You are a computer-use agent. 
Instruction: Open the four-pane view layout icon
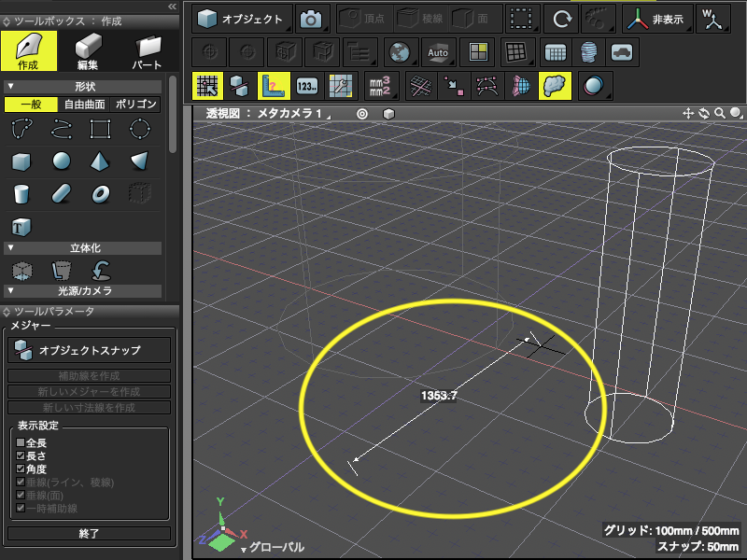(x=478, y=52)
